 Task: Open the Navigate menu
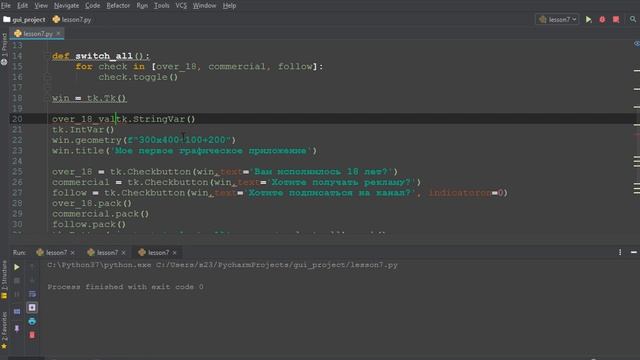[67, 6]
